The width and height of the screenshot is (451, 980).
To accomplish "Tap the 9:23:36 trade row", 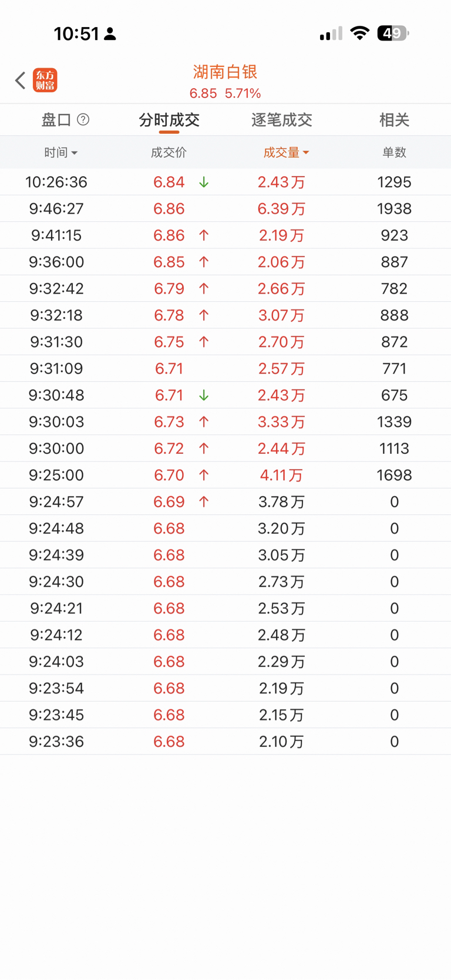I will tap(225, 742).
